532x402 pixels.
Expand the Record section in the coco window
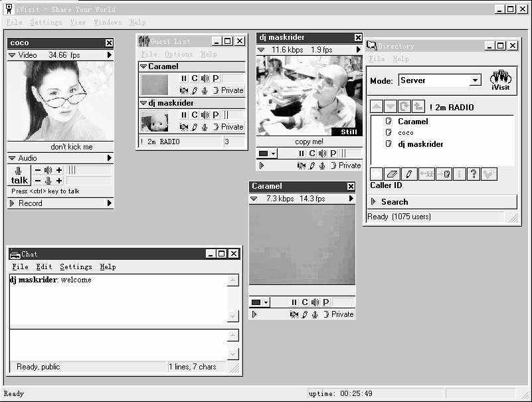point(12,203)
